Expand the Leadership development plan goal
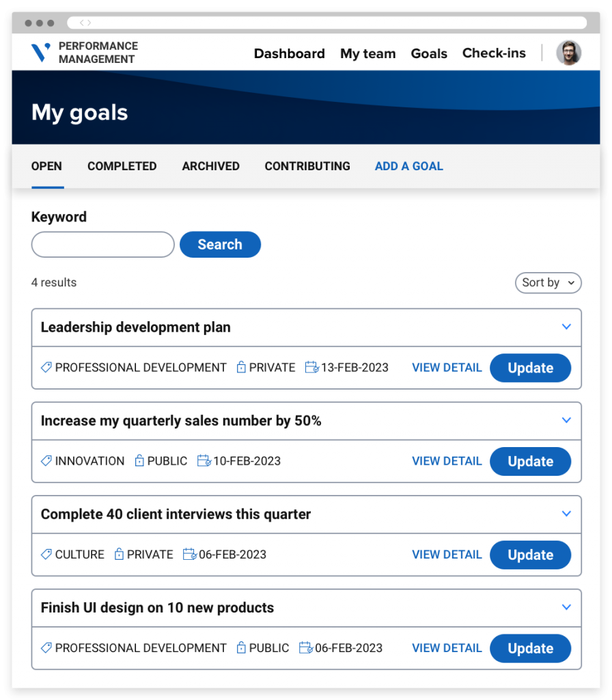Image resolution: width=612 pixels, height=700 pixels. point(566,327)
